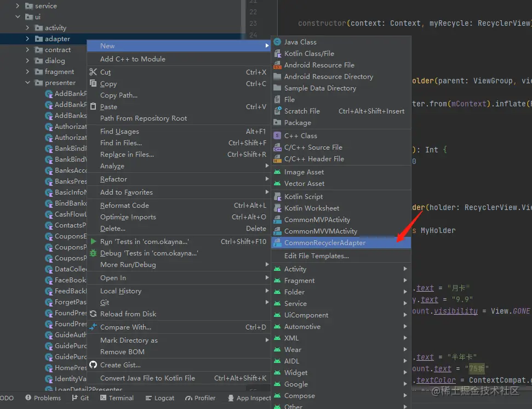Click the C/C++ Source File icon
This screenshot has height=409, width=532.
277,147
